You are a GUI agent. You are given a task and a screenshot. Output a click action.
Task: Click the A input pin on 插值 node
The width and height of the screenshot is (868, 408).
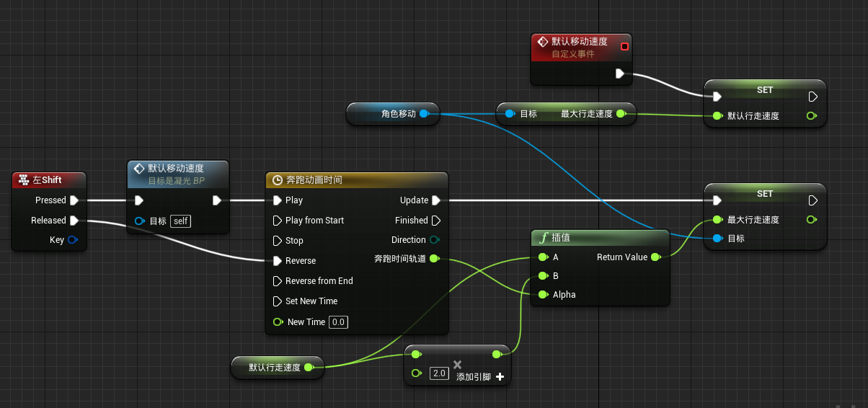pos(543,257)
